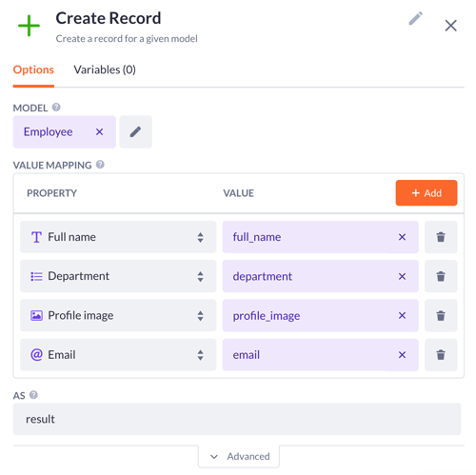Open the Variables (0) tab
The height and width of the screenshot is (475, 476).
pos(105,69)
